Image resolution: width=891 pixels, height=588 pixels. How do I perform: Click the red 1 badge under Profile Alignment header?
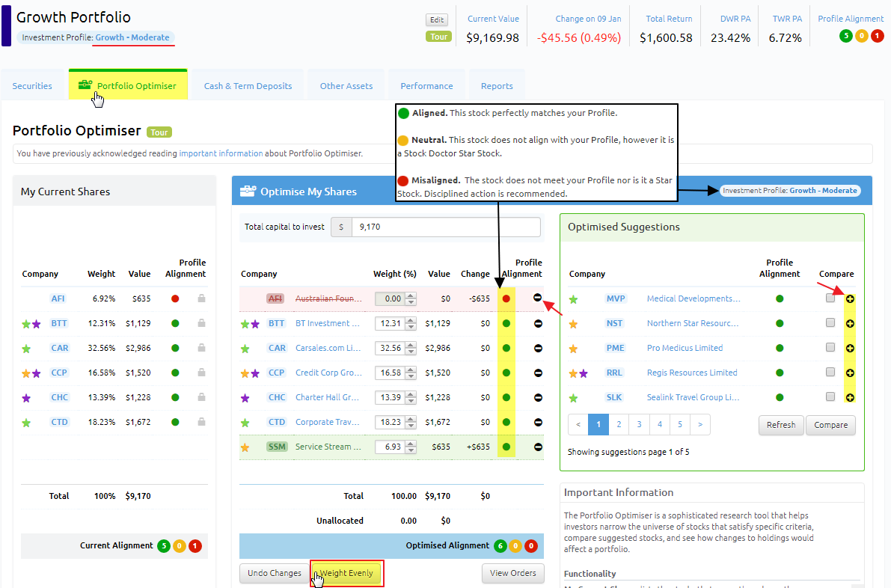(878, 36)
